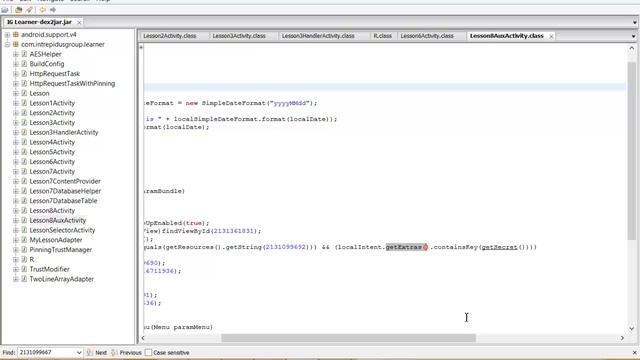
Task: Click the android.support.v4 package icon
Action: [16, 35]
